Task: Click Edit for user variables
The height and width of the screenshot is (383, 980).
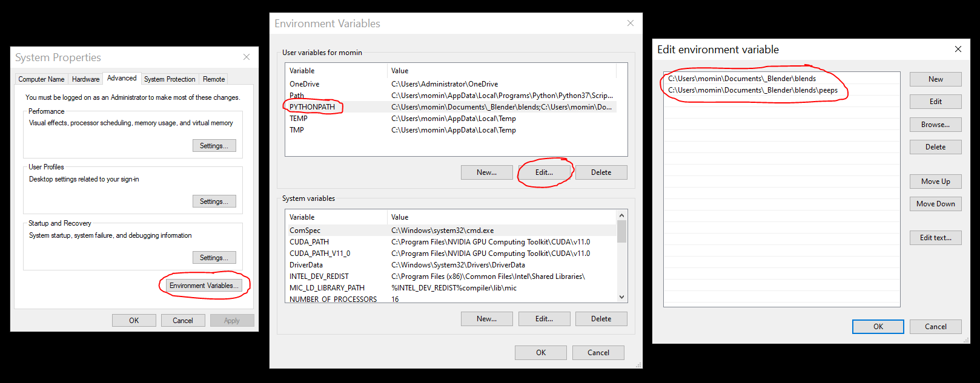Action: [544, 172]
